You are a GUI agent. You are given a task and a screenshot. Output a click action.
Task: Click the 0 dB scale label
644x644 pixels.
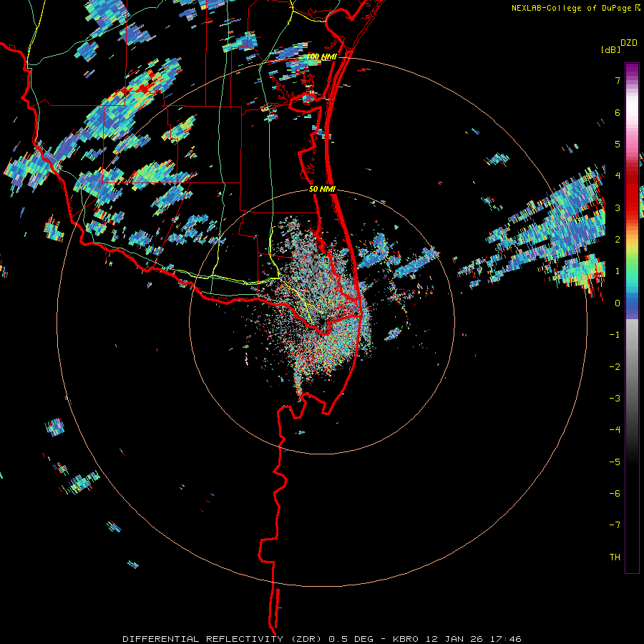(x=618, y=303)
